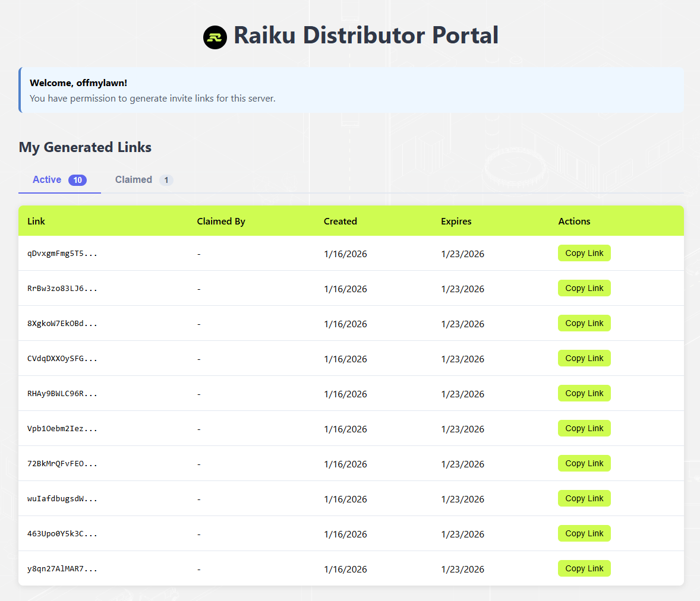700x601 pixels.
Task: Click the Claimed count badge showing 1
Action: click(166, 179)
